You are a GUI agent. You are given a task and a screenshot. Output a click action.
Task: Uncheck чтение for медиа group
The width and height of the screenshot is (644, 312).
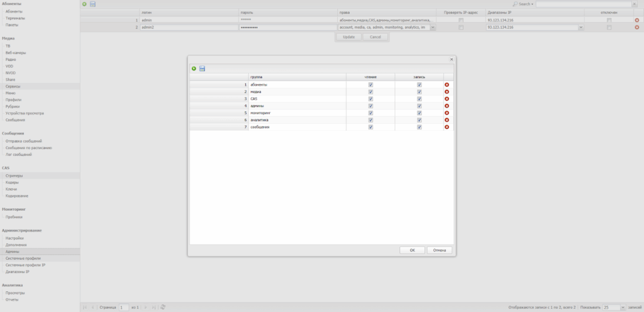coord(370,92)
